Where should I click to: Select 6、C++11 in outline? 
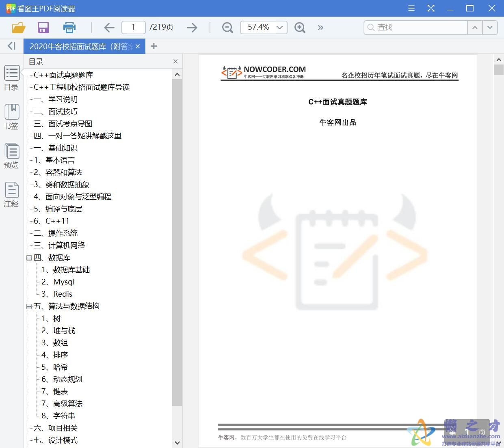(x=52, y=221)
